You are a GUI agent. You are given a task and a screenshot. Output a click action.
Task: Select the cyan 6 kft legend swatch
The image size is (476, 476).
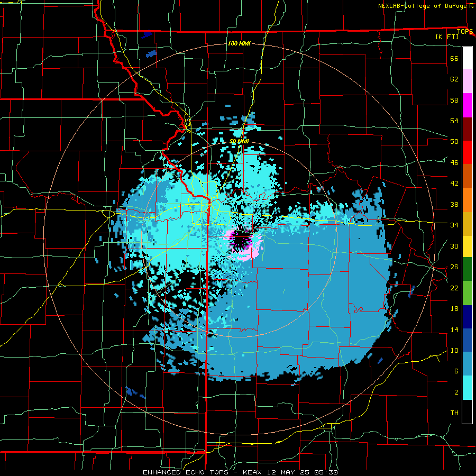(467, 388)
